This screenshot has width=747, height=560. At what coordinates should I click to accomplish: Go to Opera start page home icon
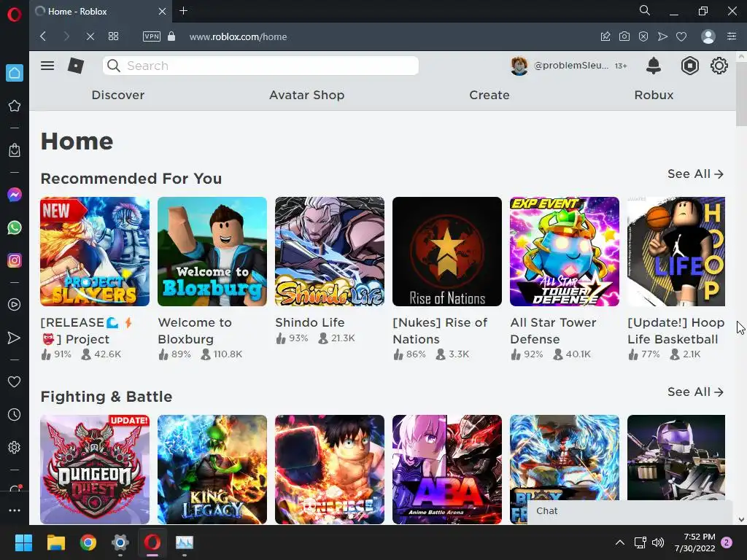(x=15, y=73)
